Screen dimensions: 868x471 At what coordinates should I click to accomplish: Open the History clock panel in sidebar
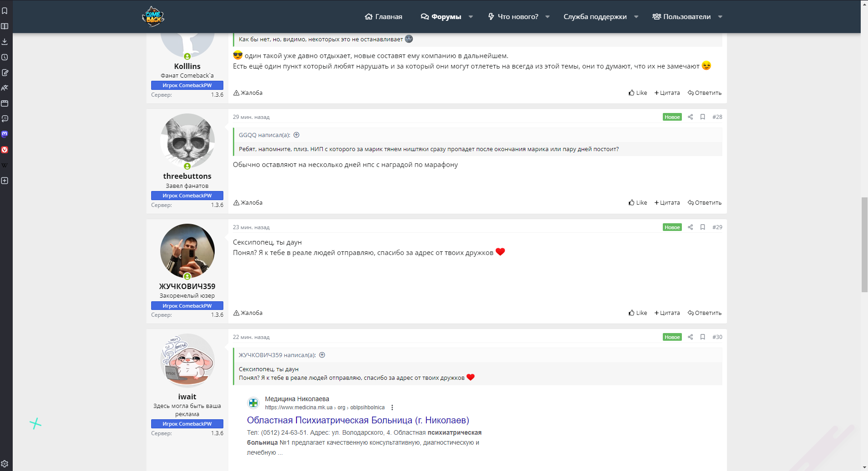(x=5, y=57)
